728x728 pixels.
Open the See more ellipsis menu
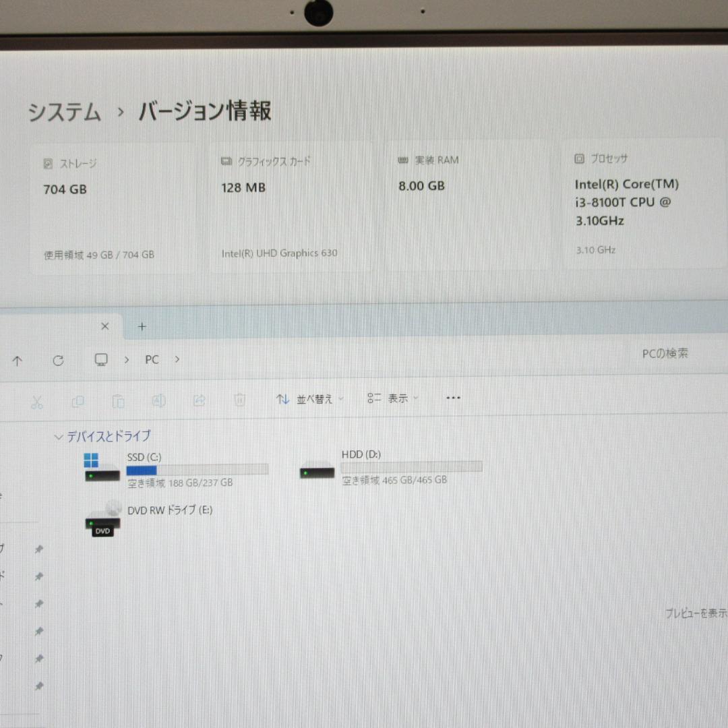(x=453, y=398)
